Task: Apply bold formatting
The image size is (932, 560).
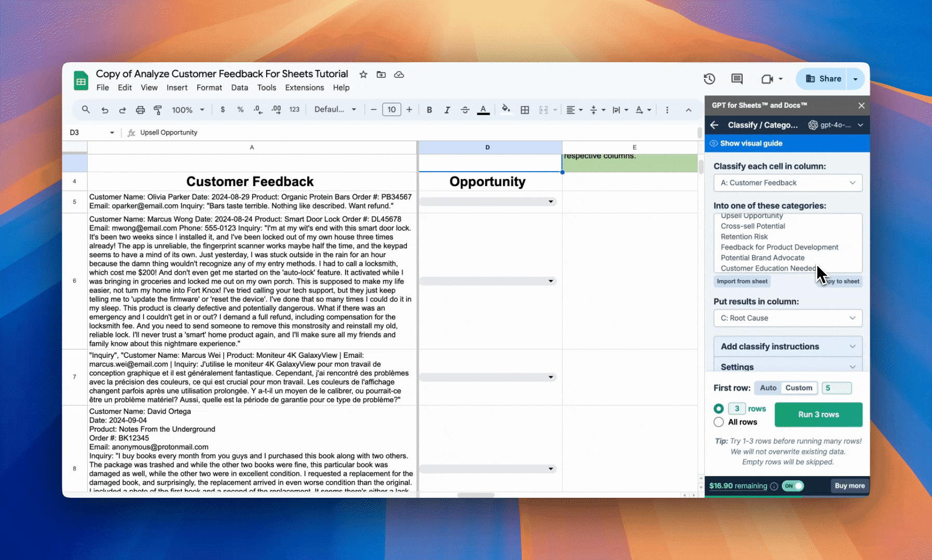Action: pyautogui.click(x=429, y=110)
